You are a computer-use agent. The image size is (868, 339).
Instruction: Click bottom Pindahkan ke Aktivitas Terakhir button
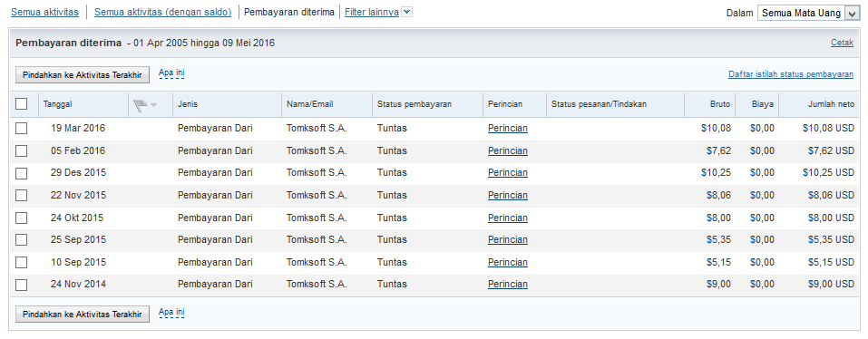(83, 315)
